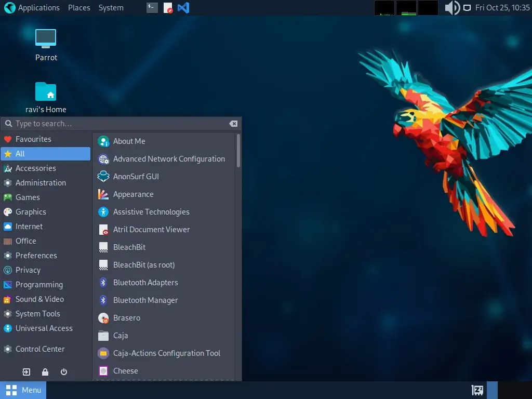Select the Favourites category
This screenshot has width=532, height=399.
[33, 139]
